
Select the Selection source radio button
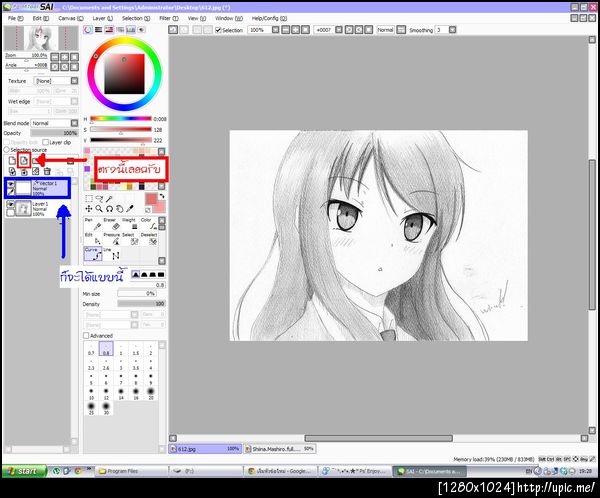click(7, 150)
